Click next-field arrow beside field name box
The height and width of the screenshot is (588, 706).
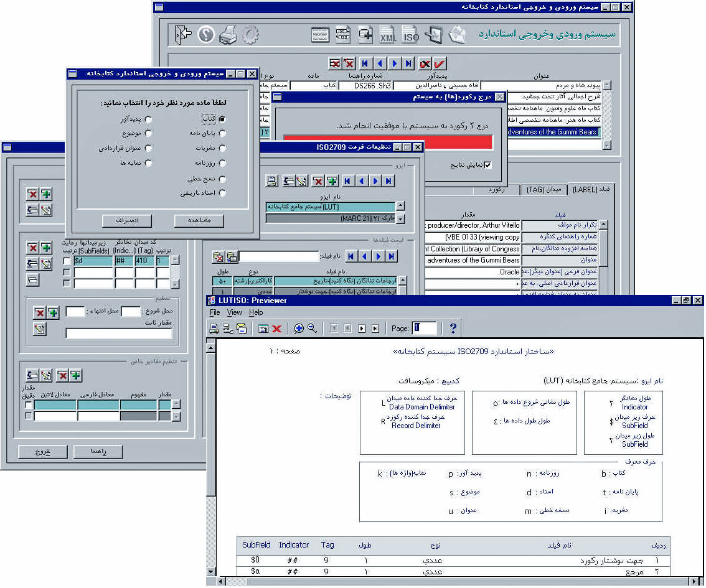coord(379,256)
